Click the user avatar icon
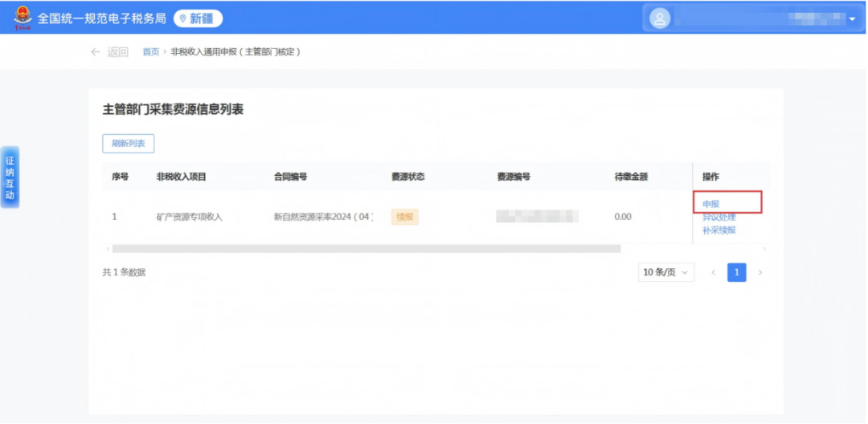 pos(659,18)
